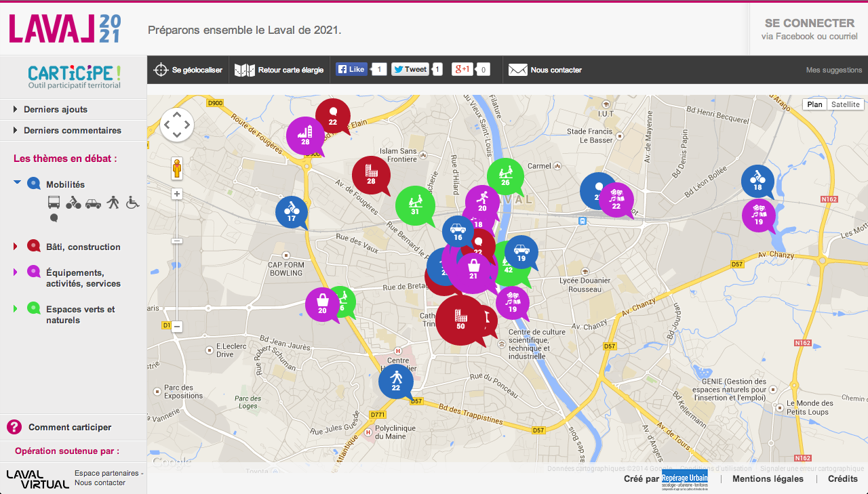Click SE CONNECTER to log in
Viewport: 868px width, 494px height.
(809, 23)
